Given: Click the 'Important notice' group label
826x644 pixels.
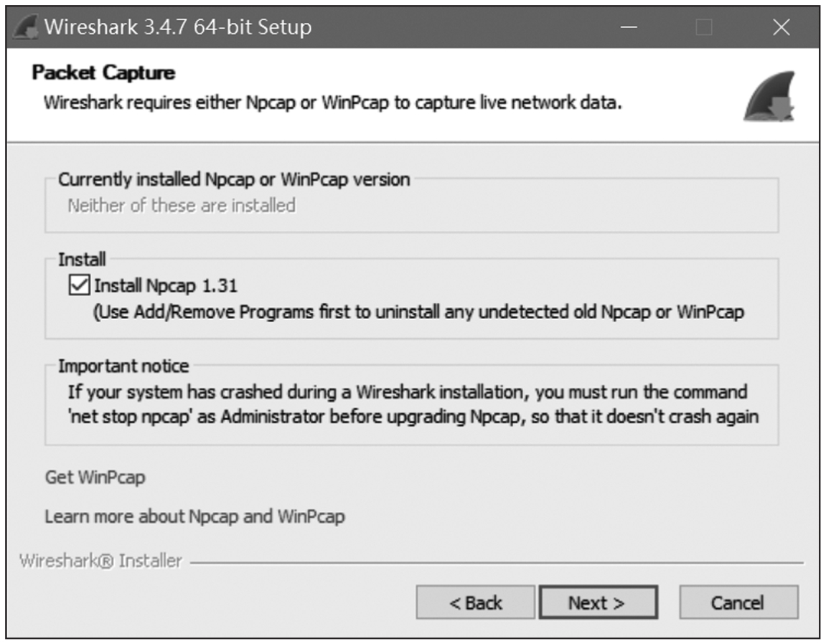Looking at the screenshot, I should pyautogui.click(x=123, y=366).
